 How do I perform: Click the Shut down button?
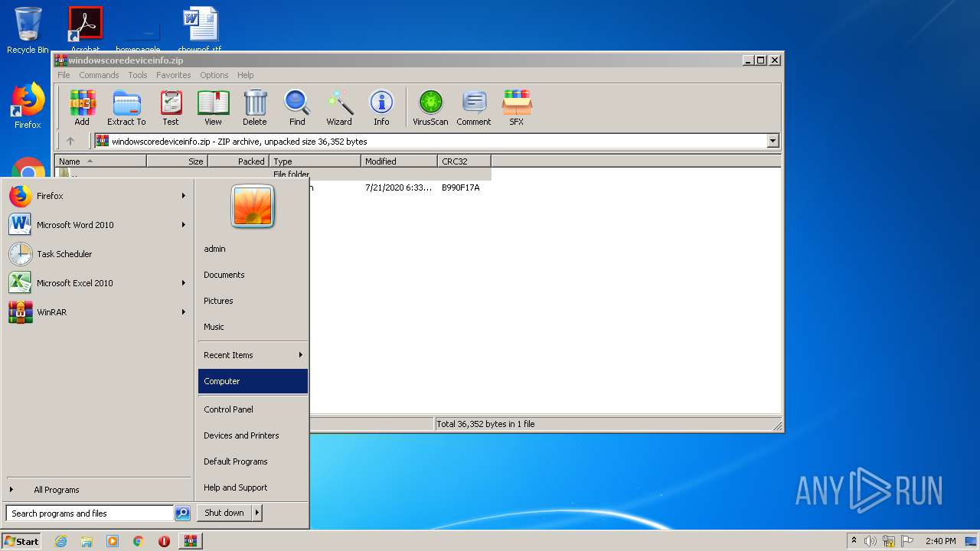224,513
